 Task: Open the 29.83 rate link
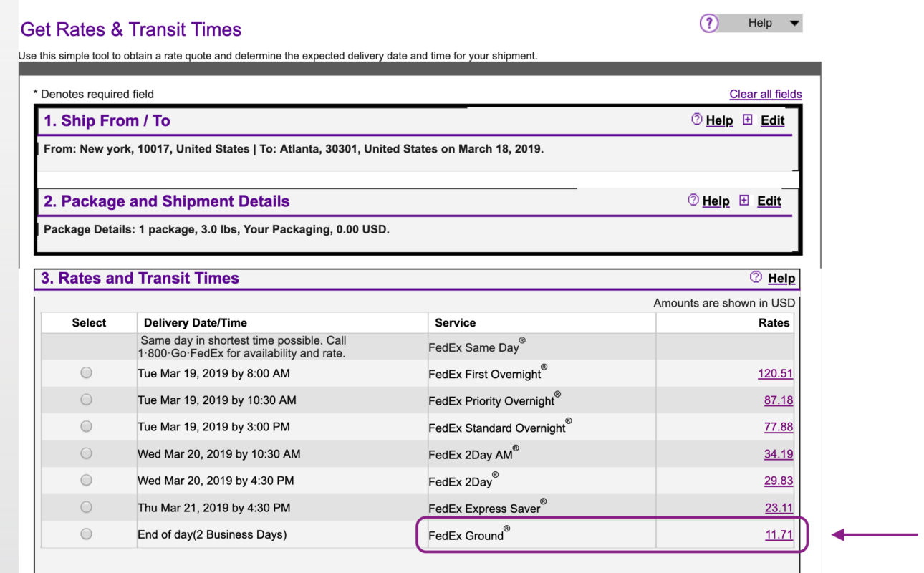[x=779, y=481]
